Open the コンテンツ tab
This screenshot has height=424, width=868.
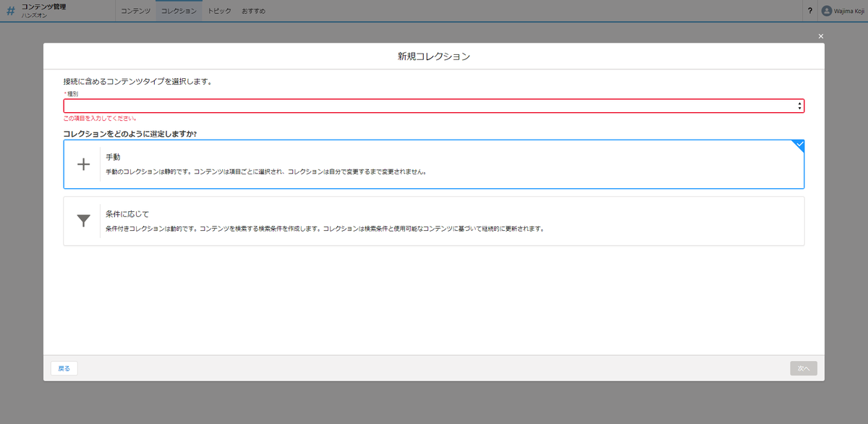tap(135, 11)
